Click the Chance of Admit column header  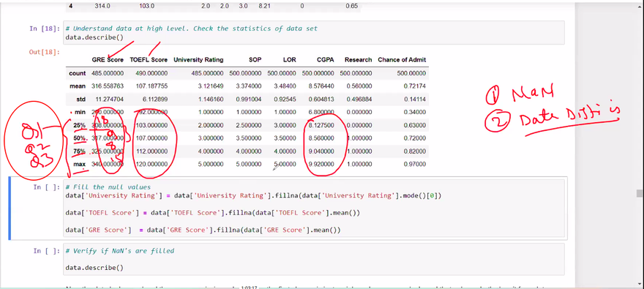coord(402,60)
